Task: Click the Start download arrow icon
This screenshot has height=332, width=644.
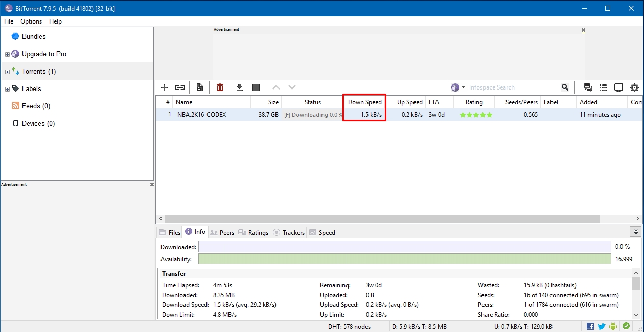Action: coord(239,87)
